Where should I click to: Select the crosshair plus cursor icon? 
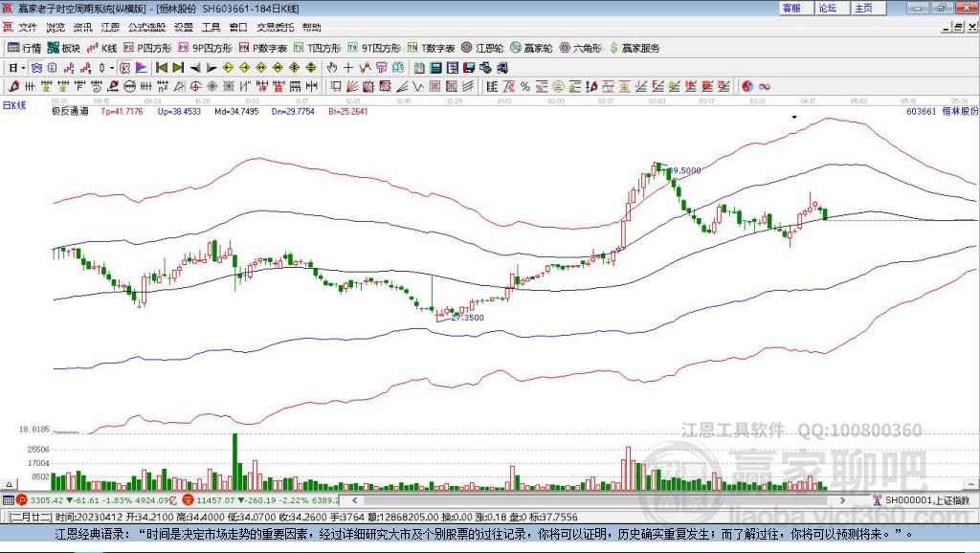(348, 68)
